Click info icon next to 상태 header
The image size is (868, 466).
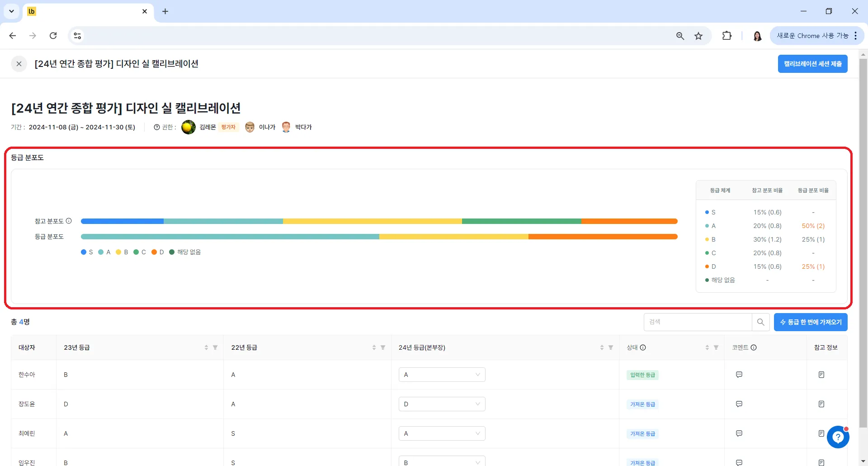pos(643,347)
